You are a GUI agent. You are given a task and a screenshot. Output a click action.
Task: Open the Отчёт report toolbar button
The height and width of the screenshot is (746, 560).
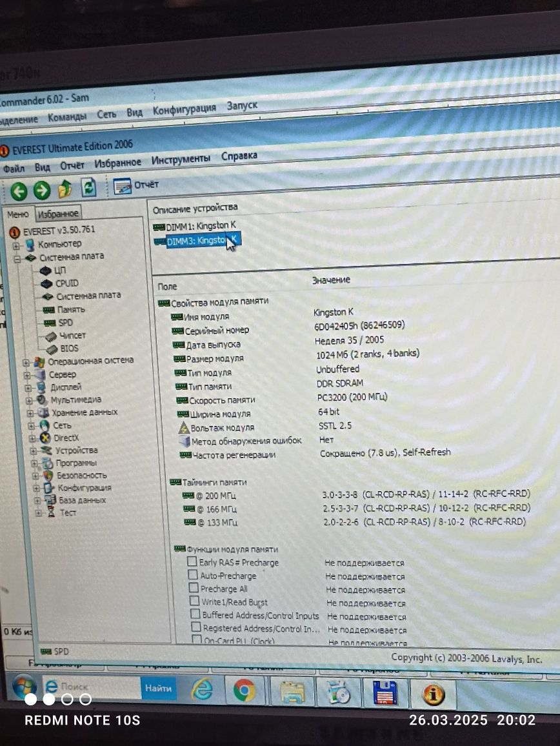coord(135,186)
